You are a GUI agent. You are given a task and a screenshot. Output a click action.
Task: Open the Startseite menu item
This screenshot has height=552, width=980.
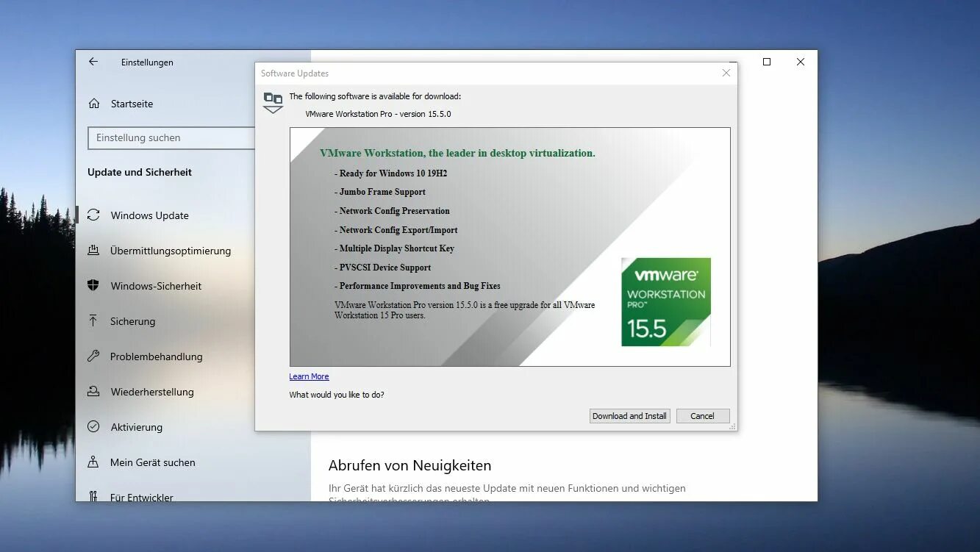pyautogui.click(x=132, y=104)
